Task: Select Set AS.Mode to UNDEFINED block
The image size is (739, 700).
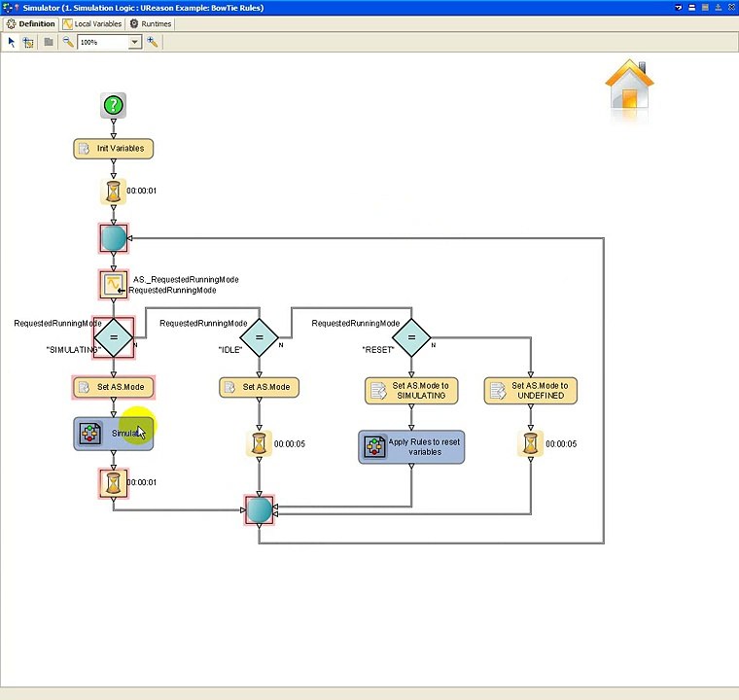Action: [x=531, y=390]
